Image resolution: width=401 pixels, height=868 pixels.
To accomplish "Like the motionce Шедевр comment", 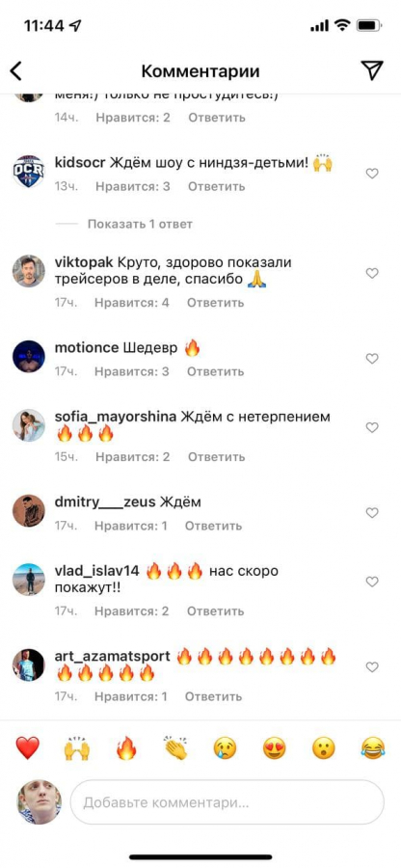I will click(x=372, y=359).
